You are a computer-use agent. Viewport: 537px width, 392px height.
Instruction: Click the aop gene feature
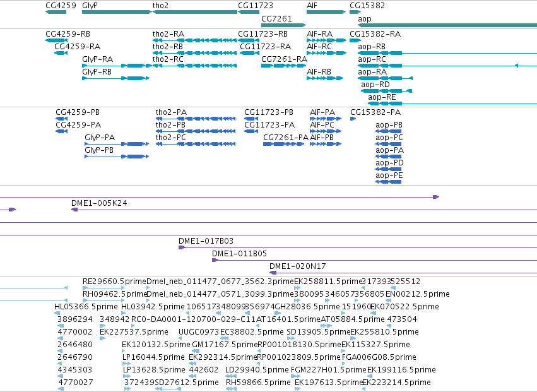pyautogui.click(x=447, y=25)
